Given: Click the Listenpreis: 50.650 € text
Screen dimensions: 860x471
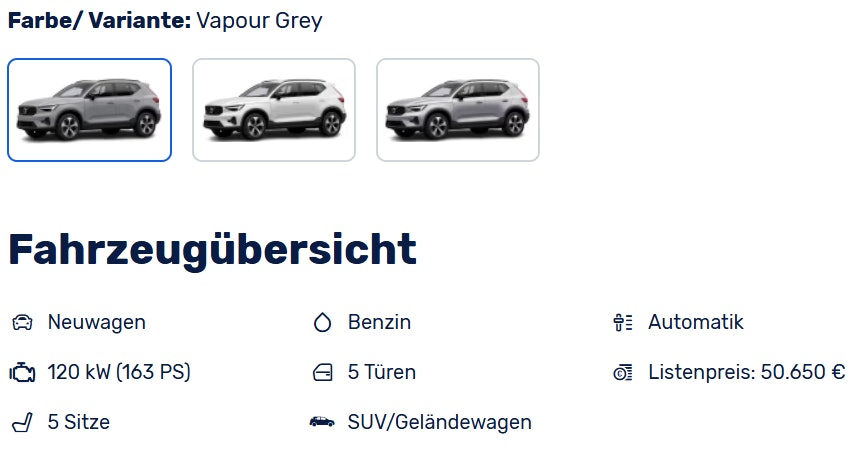Looking at the screenshot, I should pyautogui.click(x=746, y=372).
